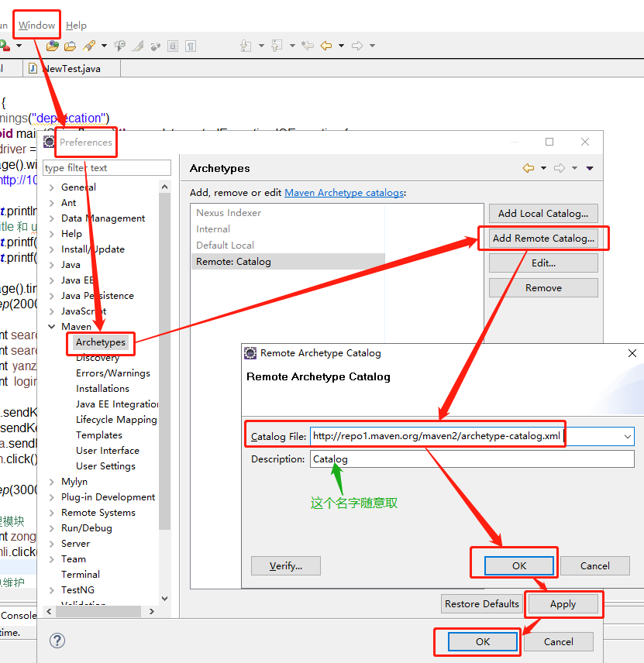644x663 pixels.
Task: Click the Preferences page forward arrow icon
Action: pyautogui.click(x=560, y=168)
